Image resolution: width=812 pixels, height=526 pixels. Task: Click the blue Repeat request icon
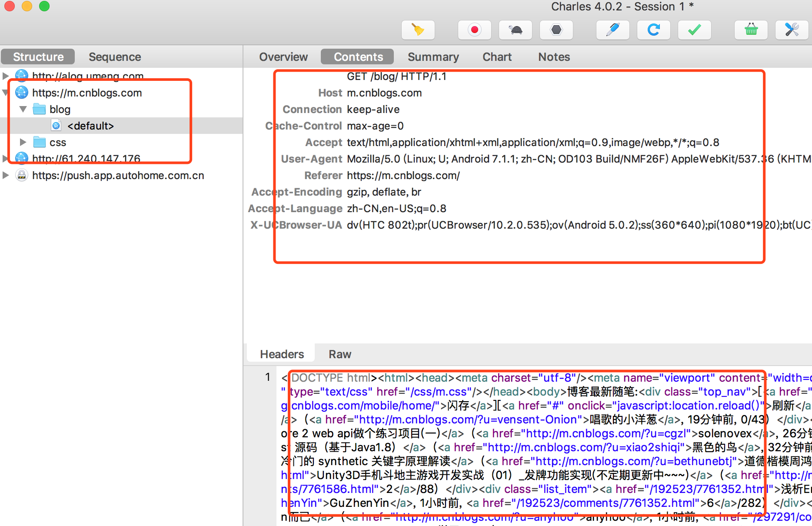click(653, 30)
